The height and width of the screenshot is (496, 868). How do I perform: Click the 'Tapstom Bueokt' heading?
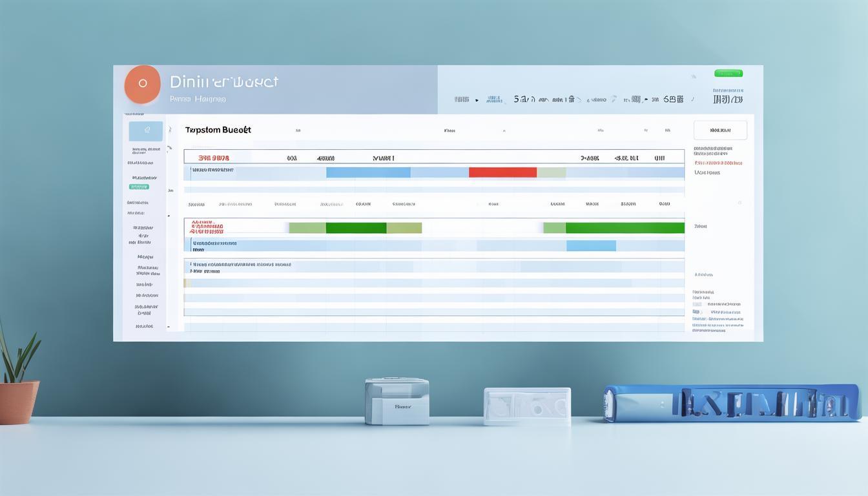tap(218, 130)
